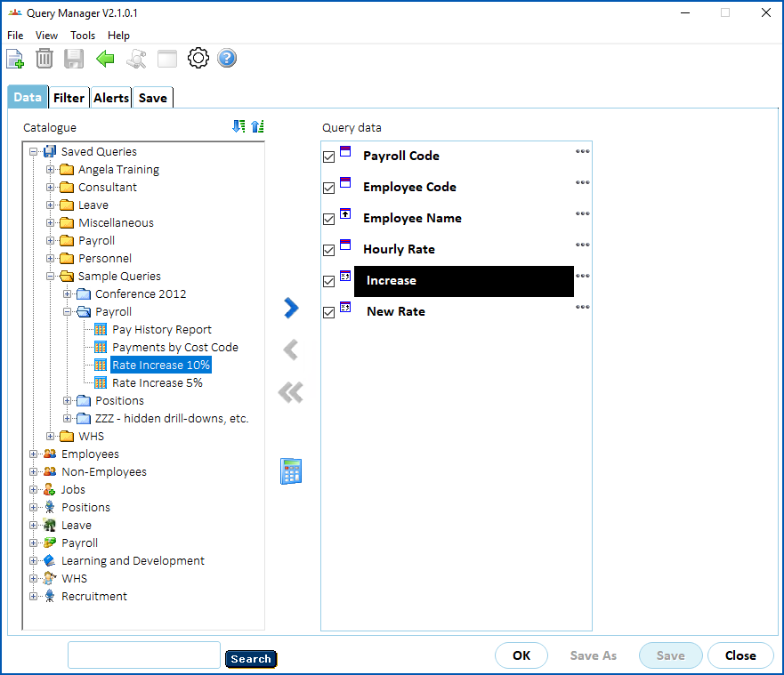
Task: Expand the Learning and Development node
Action: pyautogui.click(x=33, y=560)
